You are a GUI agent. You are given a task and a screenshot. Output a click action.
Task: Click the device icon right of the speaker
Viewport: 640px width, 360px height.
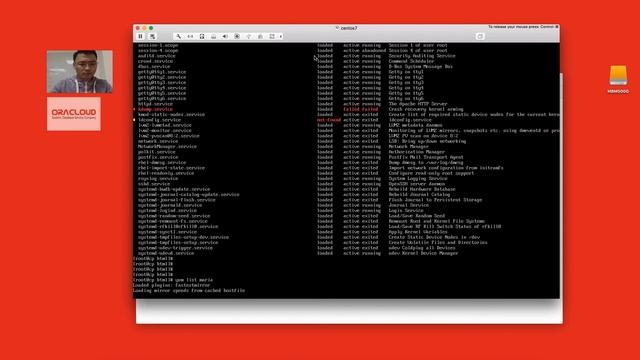[237, 36]
